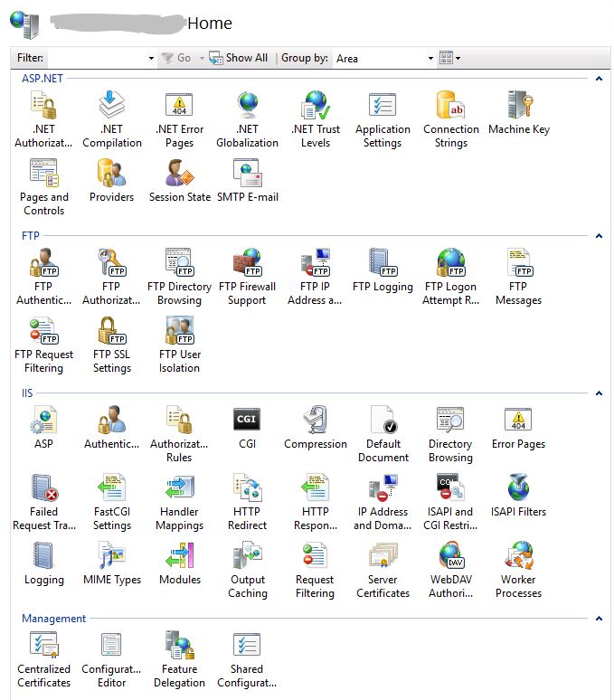
Task: Open IIS Directory Browsing feature
Action: coord(450,434)
